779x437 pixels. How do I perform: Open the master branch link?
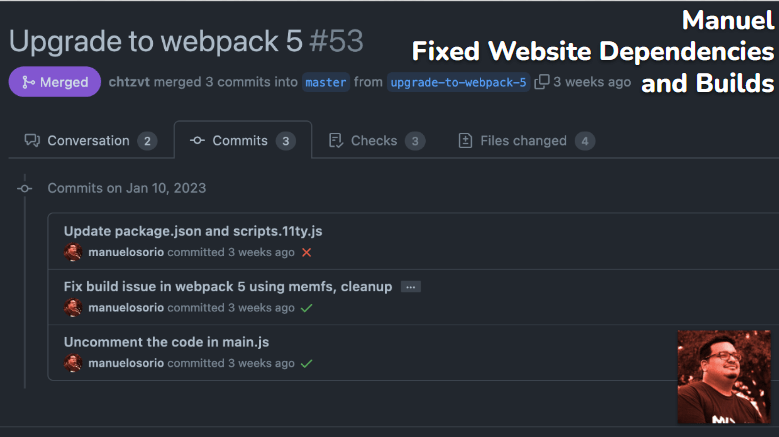326,82
